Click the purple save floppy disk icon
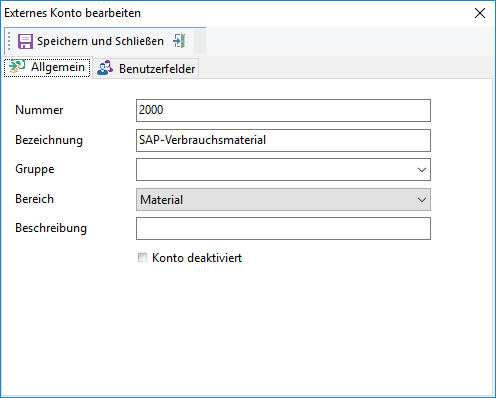The image size is (496, 398). pyautogui.click(x=25, y=41)
